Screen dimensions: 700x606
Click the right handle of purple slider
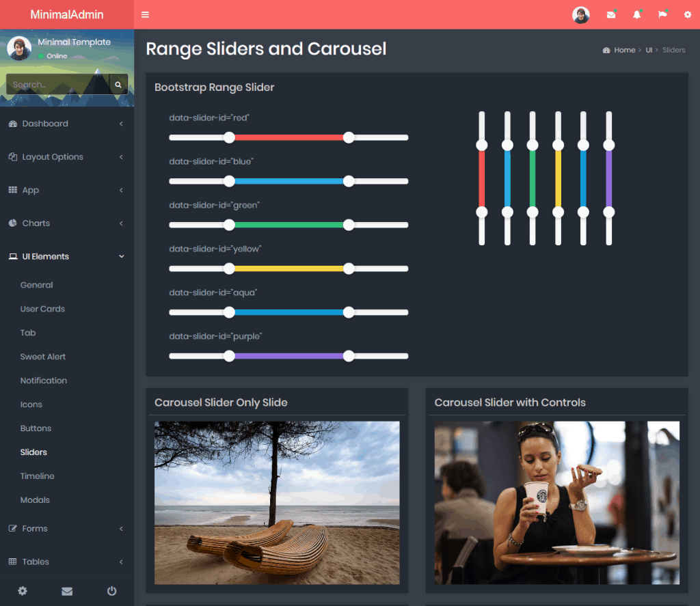tap(349, 356)
